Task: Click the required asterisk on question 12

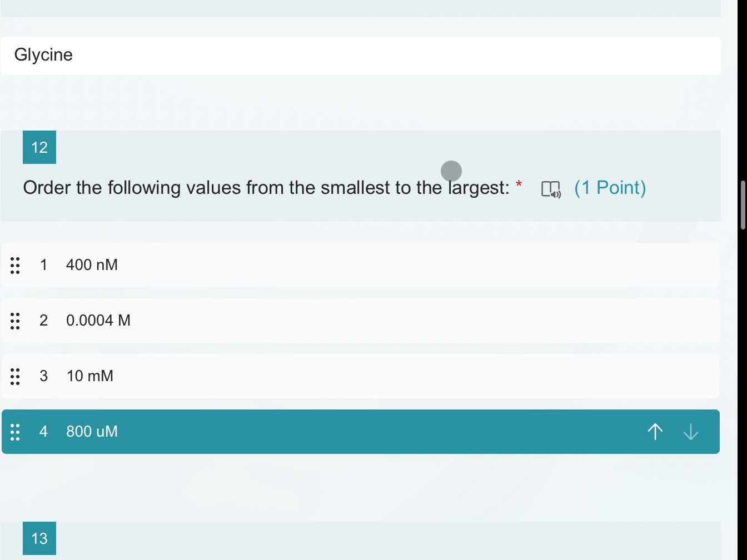Action: 519,185
